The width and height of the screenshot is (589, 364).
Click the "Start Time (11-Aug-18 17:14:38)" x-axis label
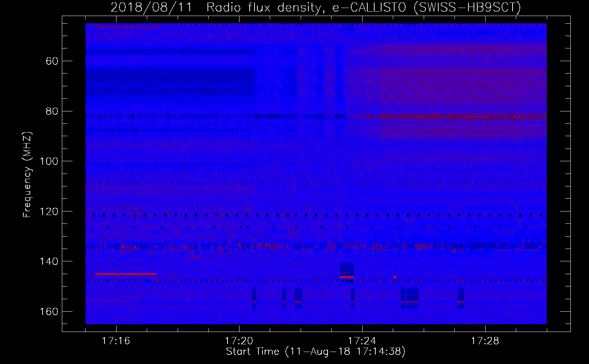316,352
